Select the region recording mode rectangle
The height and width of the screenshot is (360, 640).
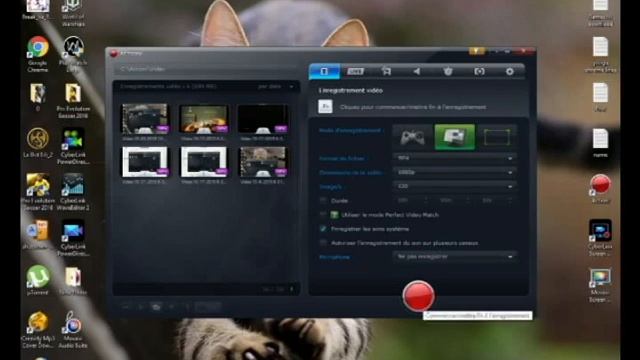tap(497, 138)
